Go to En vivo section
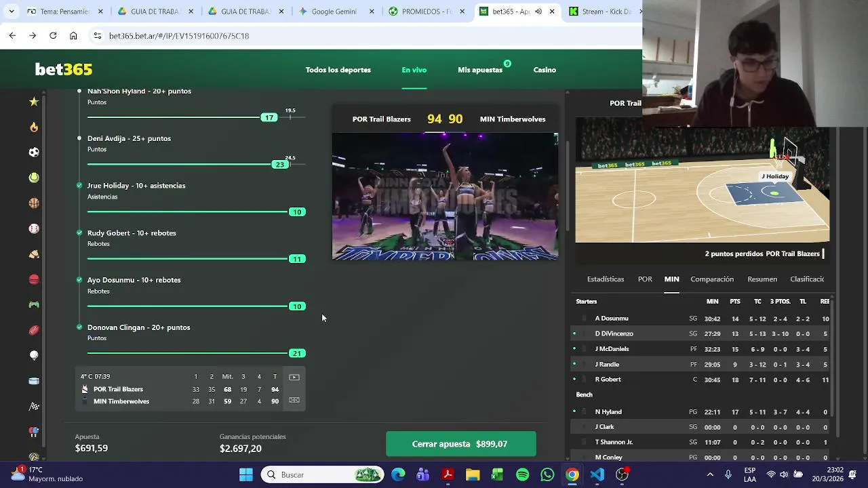Image resolution: width=868 pixels, height=488 pixels. click(414, 70)
